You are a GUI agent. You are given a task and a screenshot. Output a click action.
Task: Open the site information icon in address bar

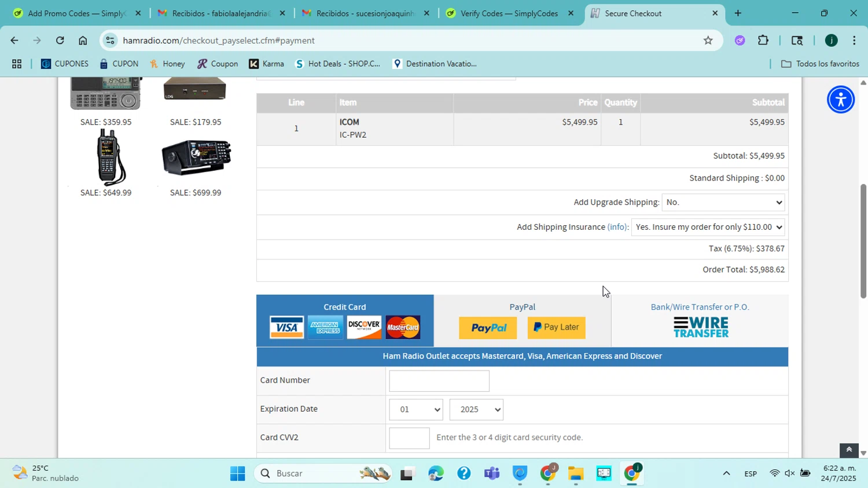pyautogui.click(x=111, y=41)
